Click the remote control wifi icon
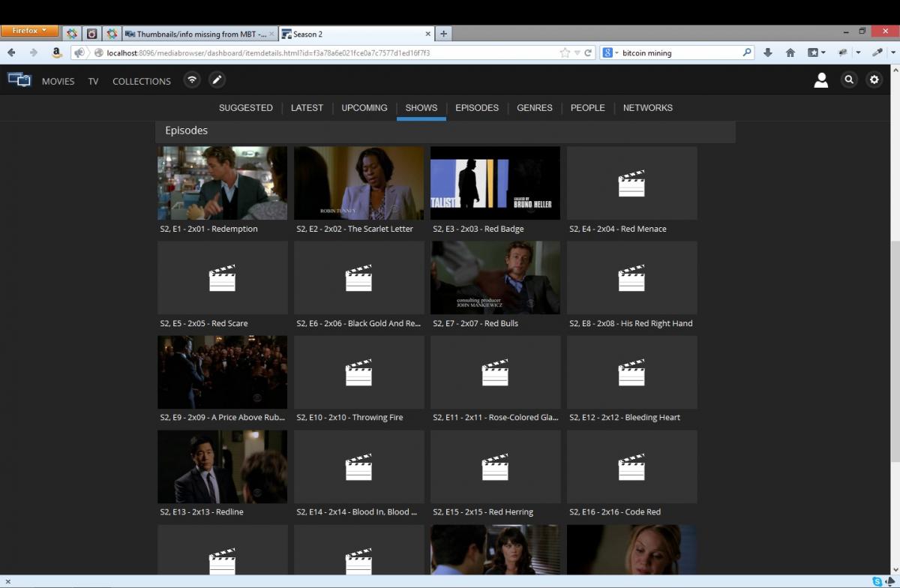The width and height of the screenshot is (900, 588). (x=192, y=79)
